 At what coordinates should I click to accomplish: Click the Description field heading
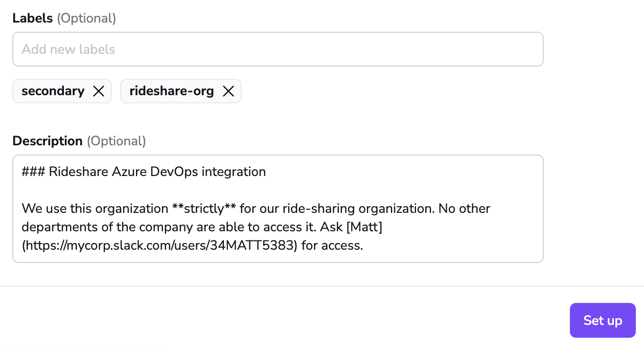pos(48,141)
